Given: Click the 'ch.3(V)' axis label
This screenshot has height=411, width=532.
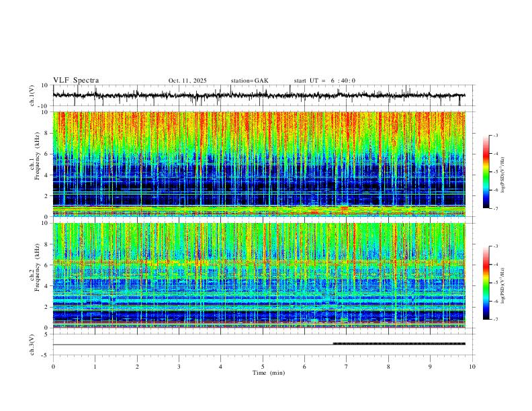Looking at the screenshot, I should pyautogui.click(x=32, y=345).
